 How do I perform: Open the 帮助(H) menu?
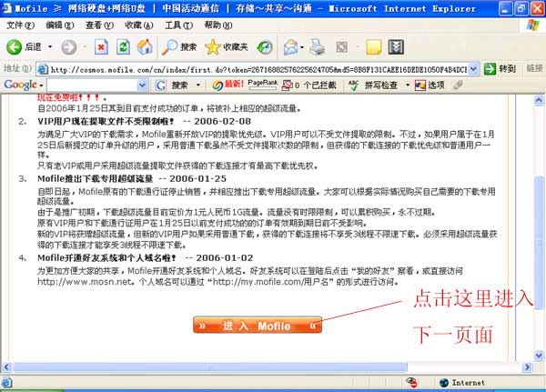tap(218, 25)
